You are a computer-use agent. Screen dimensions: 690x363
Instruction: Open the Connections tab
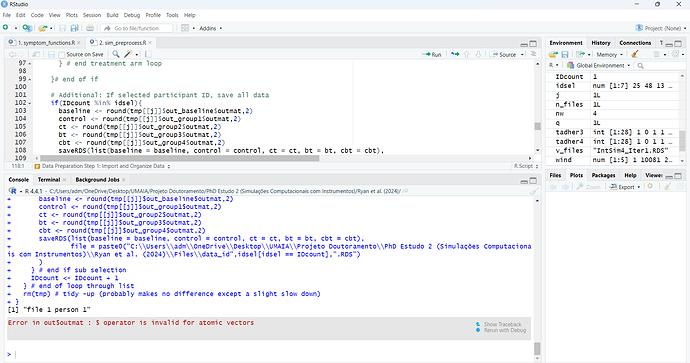635,43
